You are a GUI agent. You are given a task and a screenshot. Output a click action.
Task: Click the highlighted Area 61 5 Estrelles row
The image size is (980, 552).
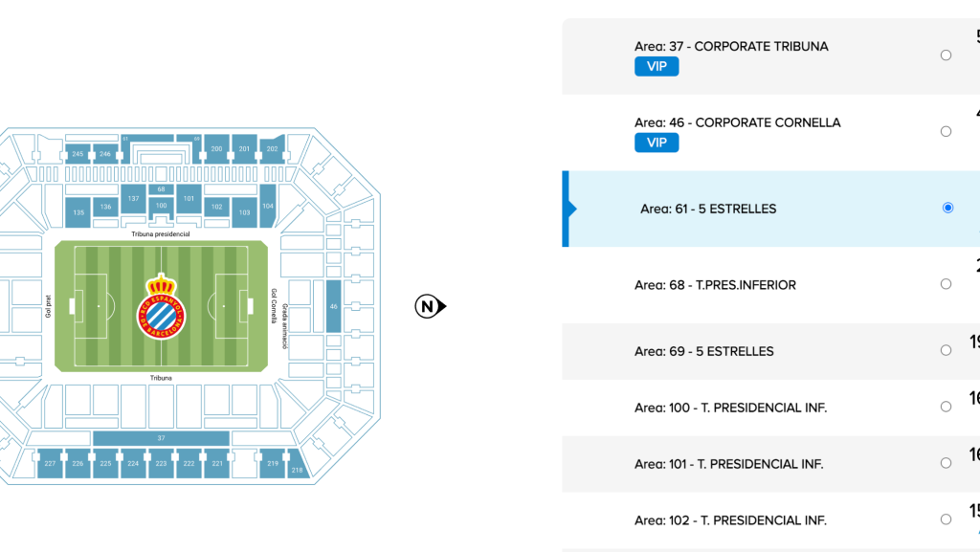click(770, 209)
